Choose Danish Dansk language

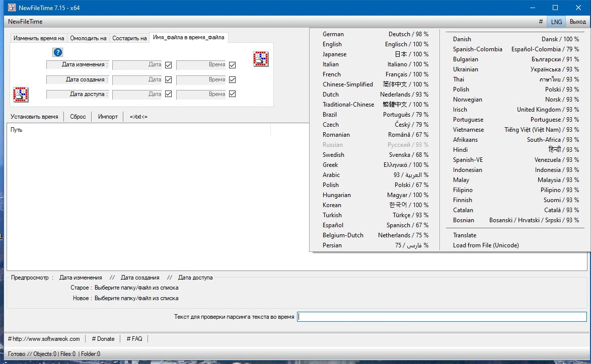click(x=515, y=39)
